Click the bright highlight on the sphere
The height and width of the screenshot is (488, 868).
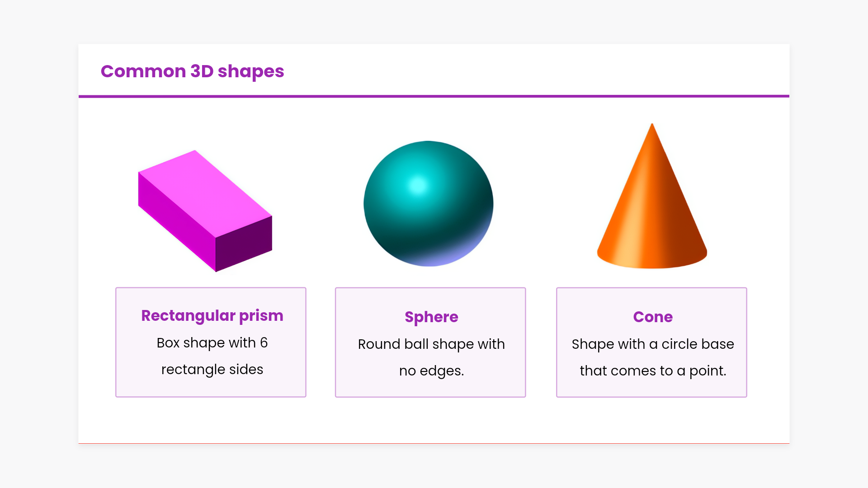click(418, 185)
